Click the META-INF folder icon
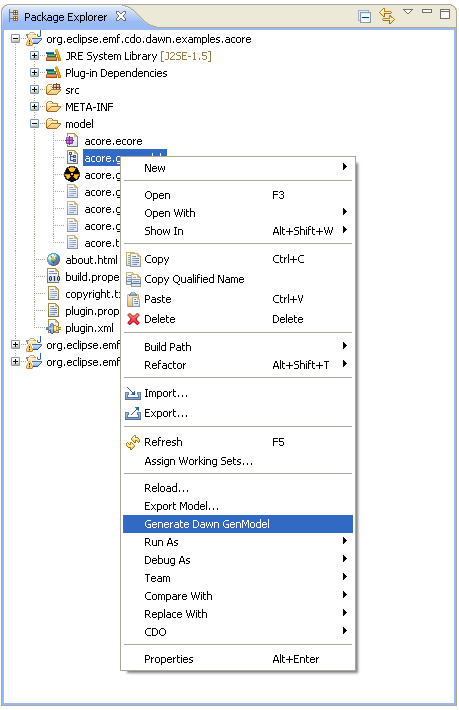Image resolution: width=459 pixels, height=710 pixels. [x=53, y=107]
